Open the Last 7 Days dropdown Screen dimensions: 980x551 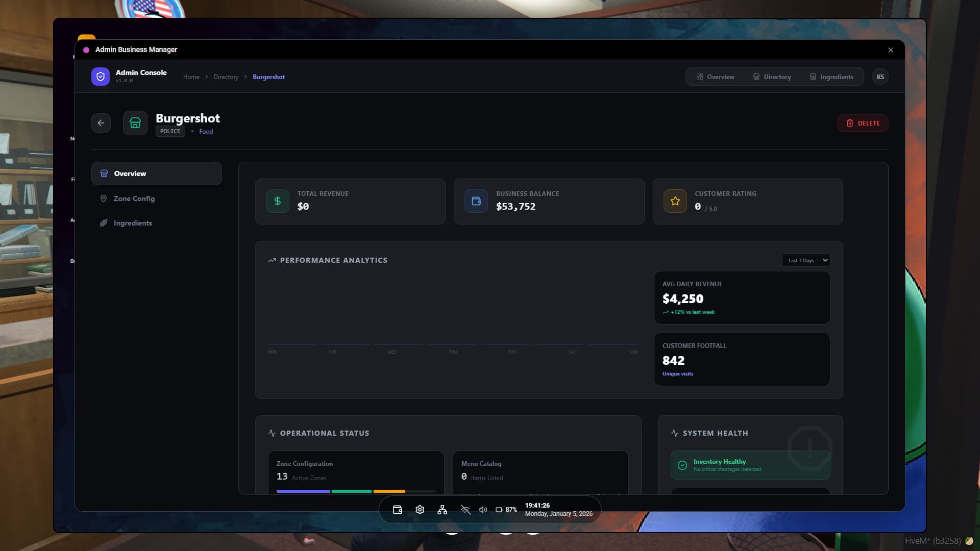(806, 260)
